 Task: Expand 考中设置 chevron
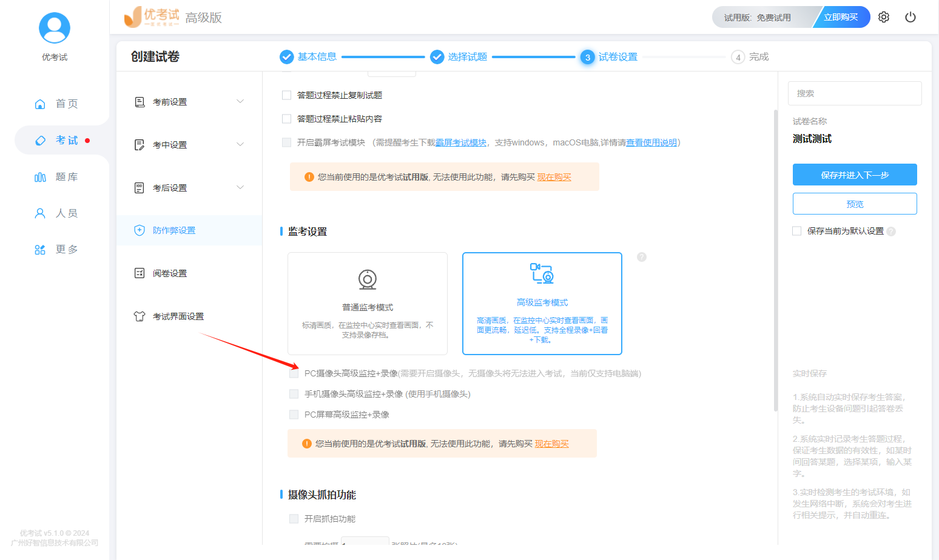(x=240, y=144)
